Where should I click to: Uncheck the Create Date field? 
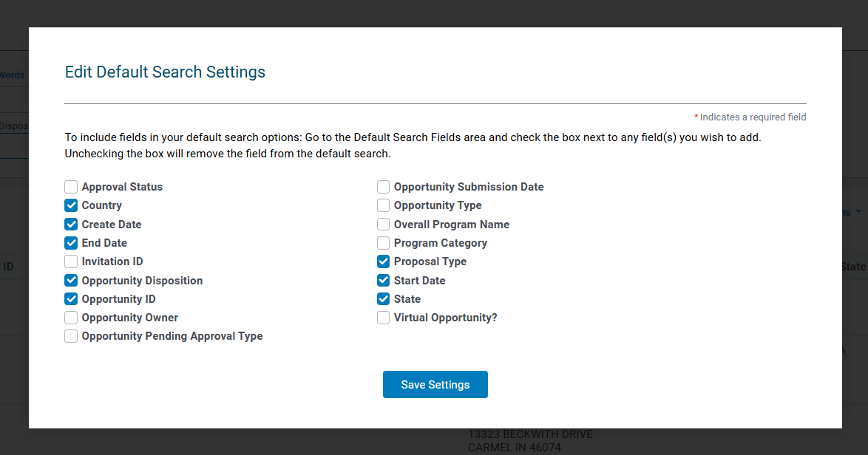71,225
